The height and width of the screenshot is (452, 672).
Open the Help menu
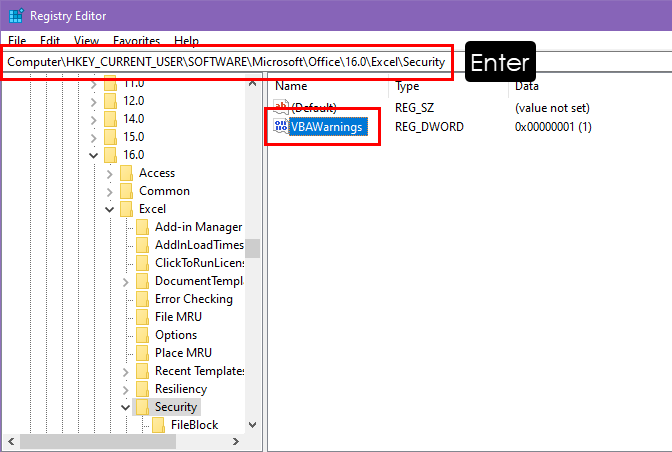point(186,41)
